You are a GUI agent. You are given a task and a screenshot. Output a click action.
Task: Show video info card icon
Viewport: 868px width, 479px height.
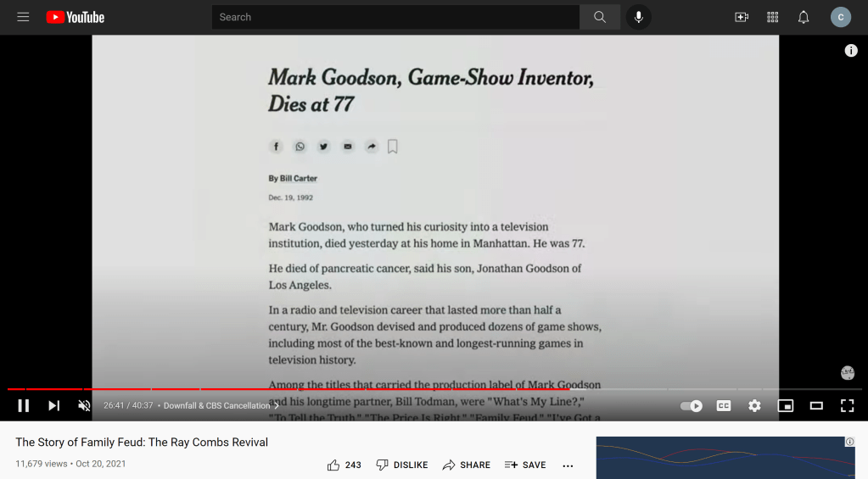click(x=851, y=51)
